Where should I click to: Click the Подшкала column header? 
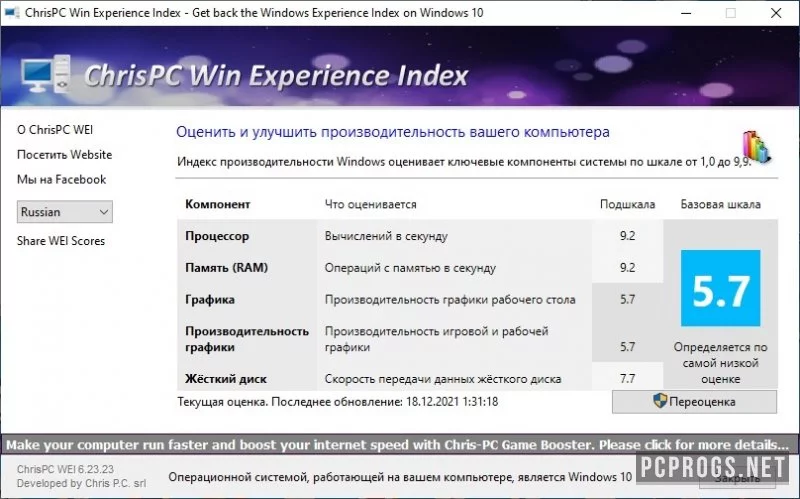coord(628,204)
